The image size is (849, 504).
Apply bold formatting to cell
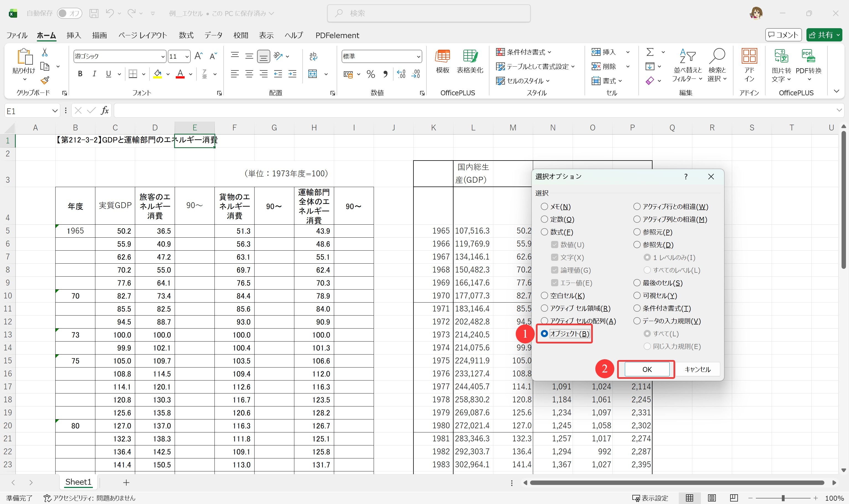pos(80,74)
